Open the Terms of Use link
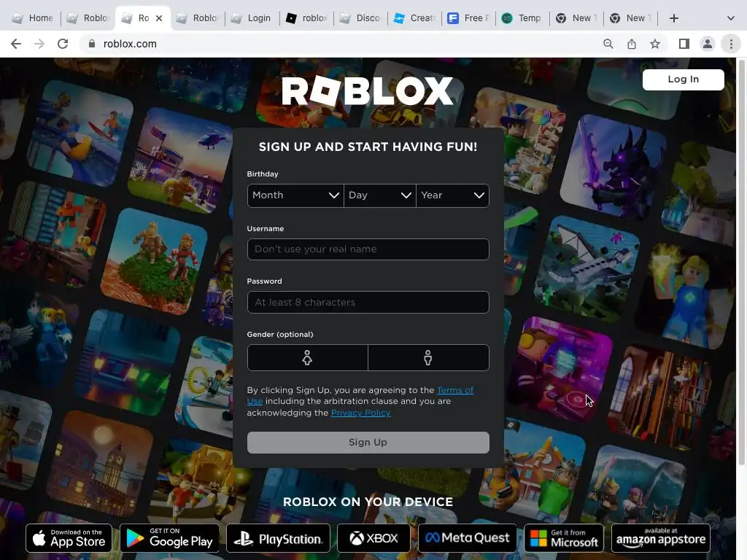Viewport: 747px width, 560px height. point(455,390)
